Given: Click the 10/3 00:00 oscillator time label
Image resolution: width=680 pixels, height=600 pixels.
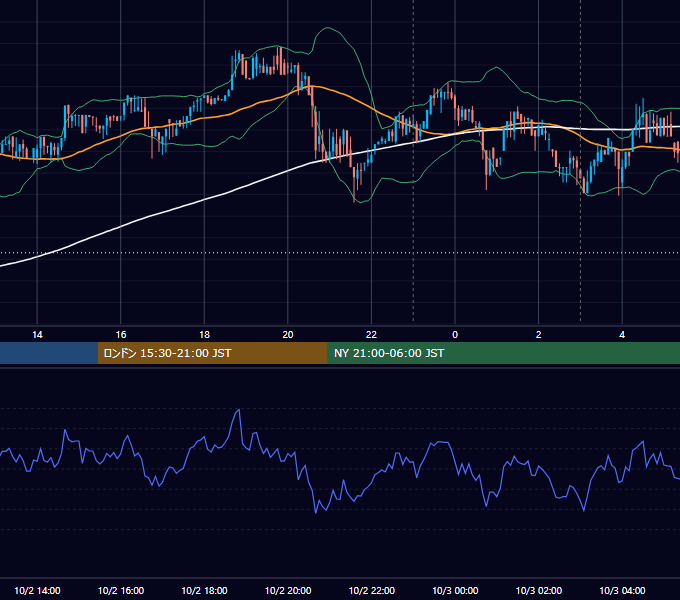Looking at the screenshot, I should point(455,590).
